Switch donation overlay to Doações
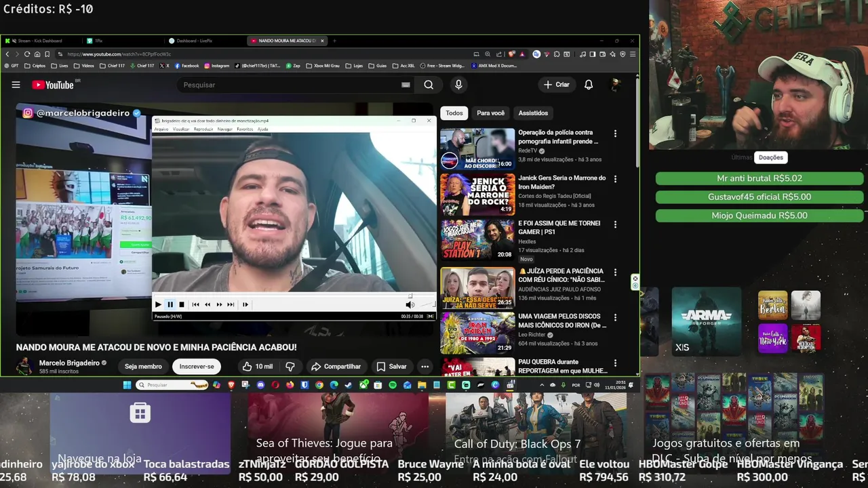868x488 pixels. click(770, 157)
